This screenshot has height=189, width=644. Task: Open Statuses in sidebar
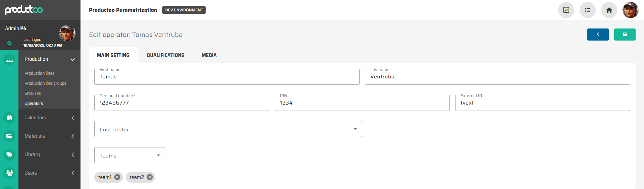(x=33, y=93)
